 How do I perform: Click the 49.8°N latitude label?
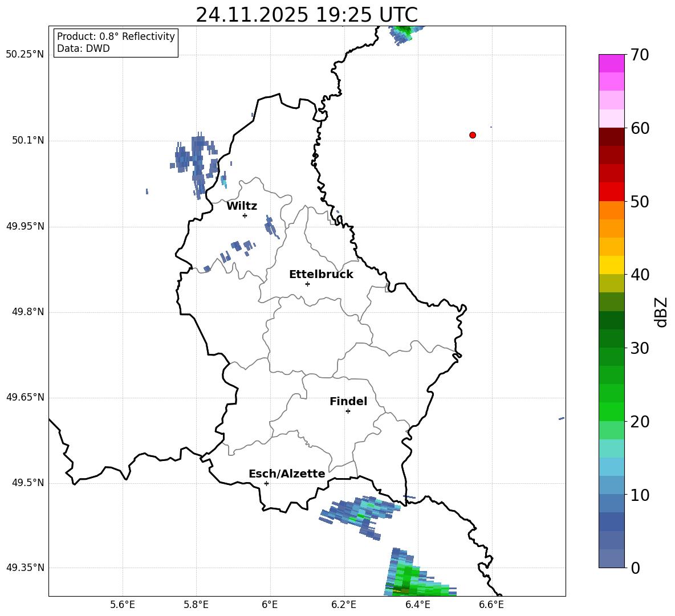[28, 312]
